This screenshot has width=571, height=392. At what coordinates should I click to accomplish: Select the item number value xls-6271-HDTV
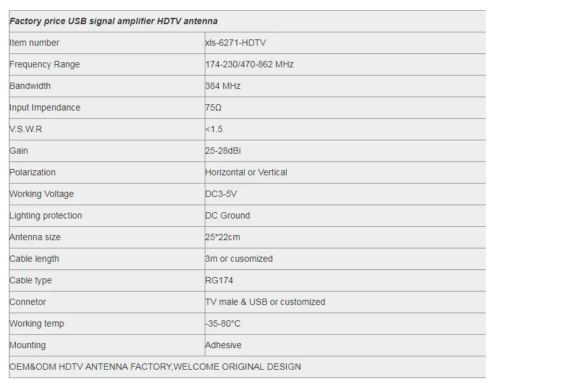(x=235, y=43)
